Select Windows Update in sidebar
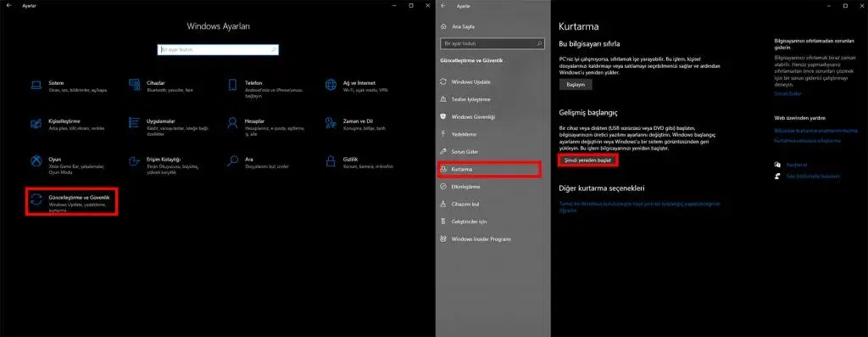This screenshot has width=868, height=337. point(492,82)
